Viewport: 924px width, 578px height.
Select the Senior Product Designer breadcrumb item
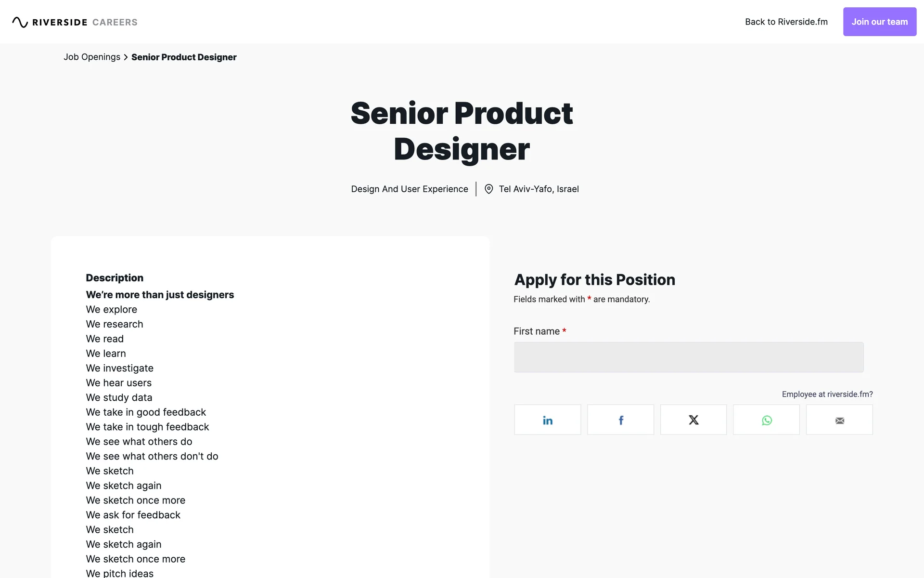point(184,57)
